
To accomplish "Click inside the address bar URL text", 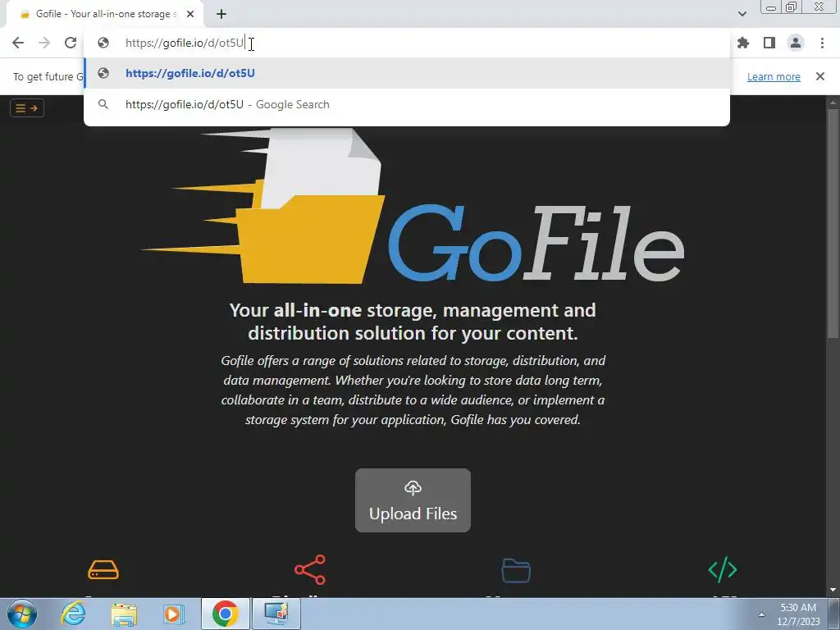I will tap(185, 43).
